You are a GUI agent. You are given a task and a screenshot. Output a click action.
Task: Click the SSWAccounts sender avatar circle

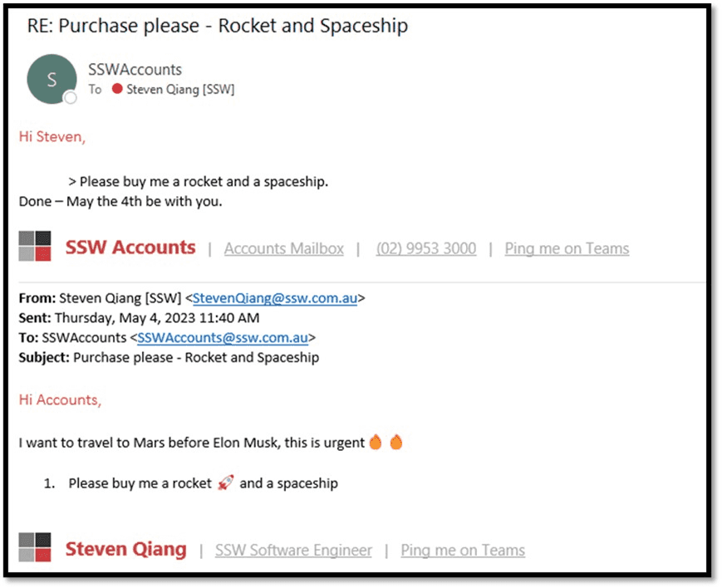point(52,79)
